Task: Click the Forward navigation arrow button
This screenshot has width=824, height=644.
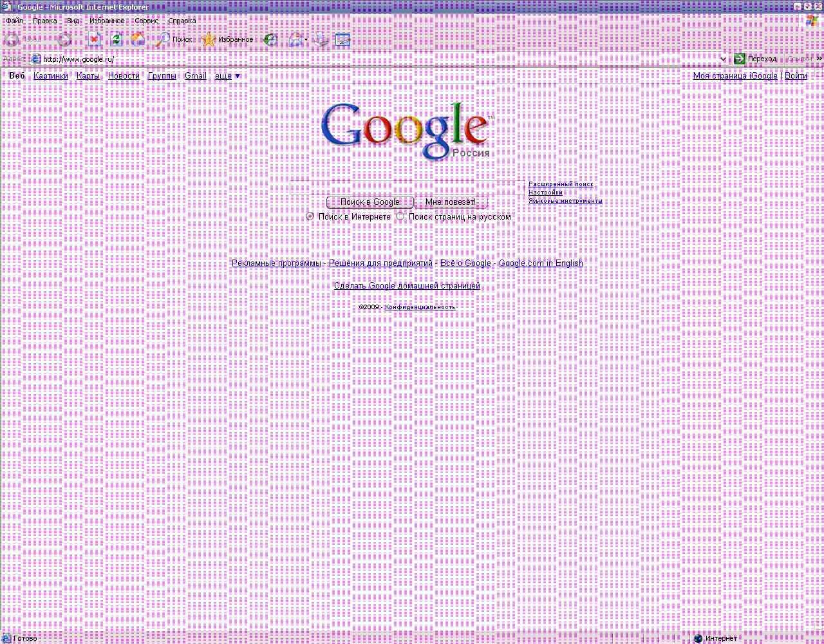Action: coord(64,40)
